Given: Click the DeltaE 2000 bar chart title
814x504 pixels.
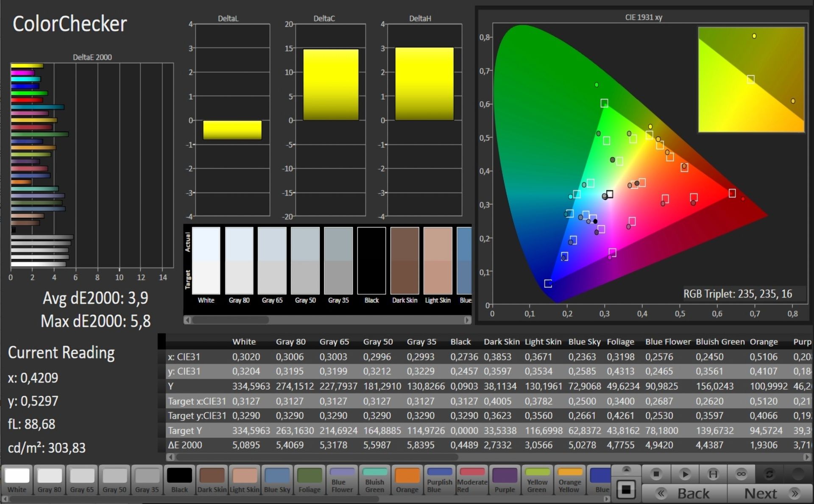Looking at the screenshot, I should tap(92, 57).
